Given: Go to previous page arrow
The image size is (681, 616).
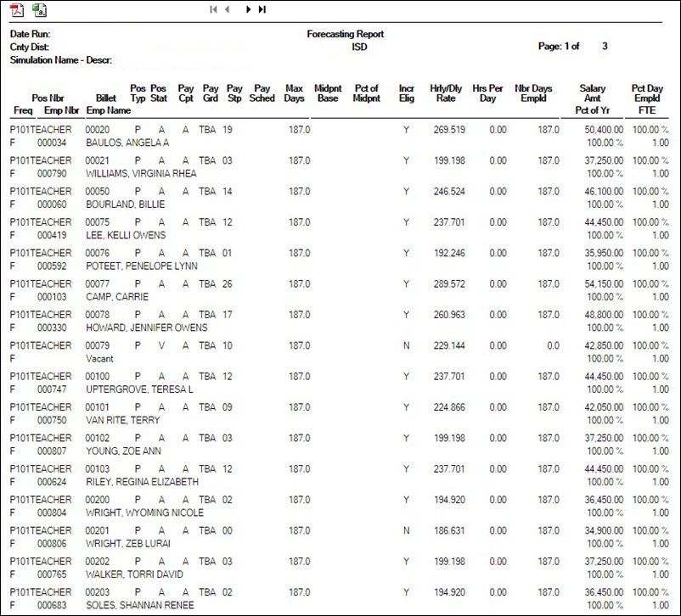Looking at the screenshot, I should click(228, 9).
